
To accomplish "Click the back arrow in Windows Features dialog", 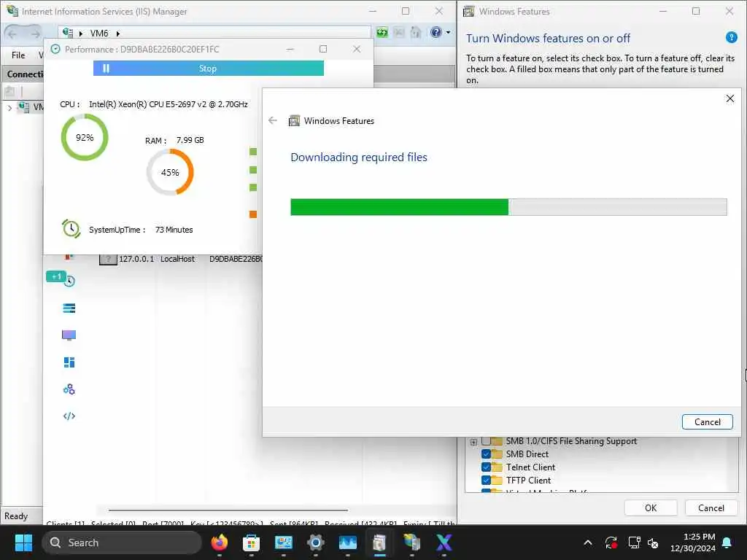I will pos(273,120).
